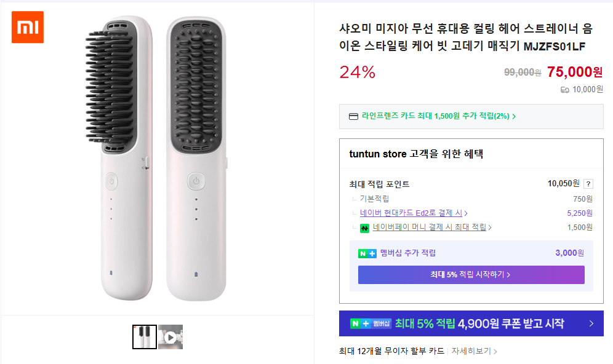The height and width of the screenshot is (364, 613).
Task: Click the Xiaomi Mi logo
Action: pyautogui.click(x=28, y=27)
